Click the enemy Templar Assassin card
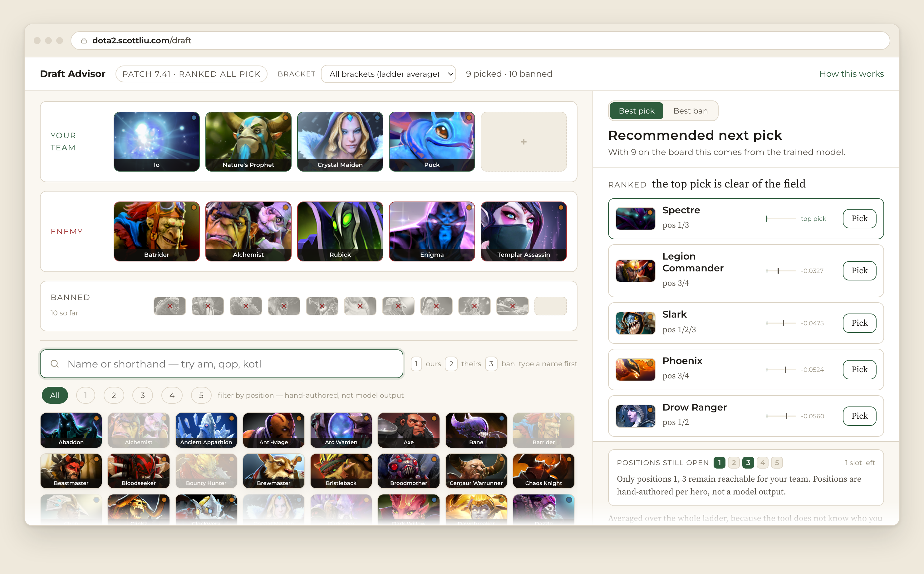 click(x=524, y=231)
